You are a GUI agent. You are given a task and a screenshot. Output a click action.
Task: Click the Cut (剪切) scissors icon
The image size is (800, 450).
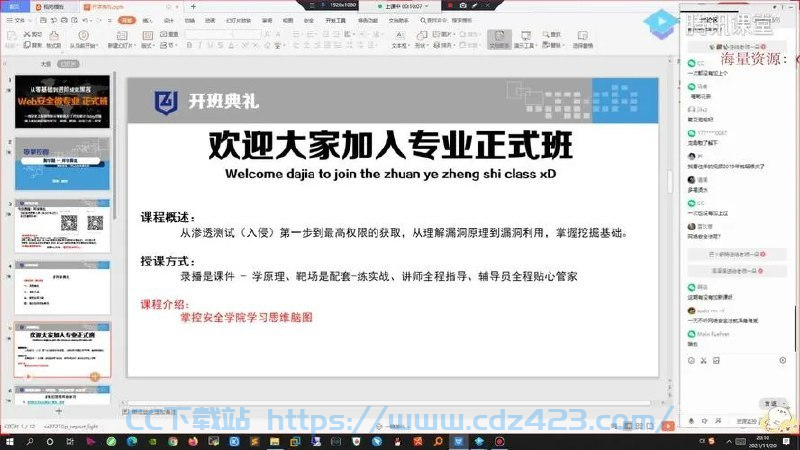click(27, 34)
